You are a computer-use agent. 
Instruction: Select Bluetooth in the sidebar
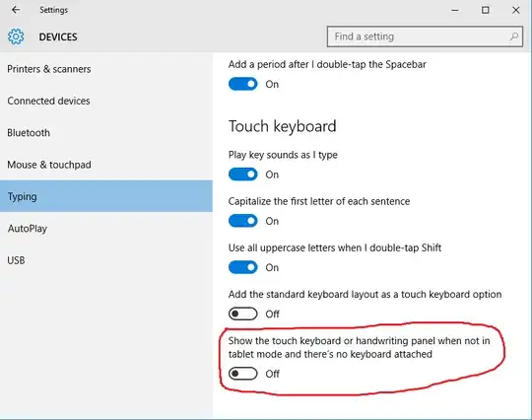click(x=106, y=133)
